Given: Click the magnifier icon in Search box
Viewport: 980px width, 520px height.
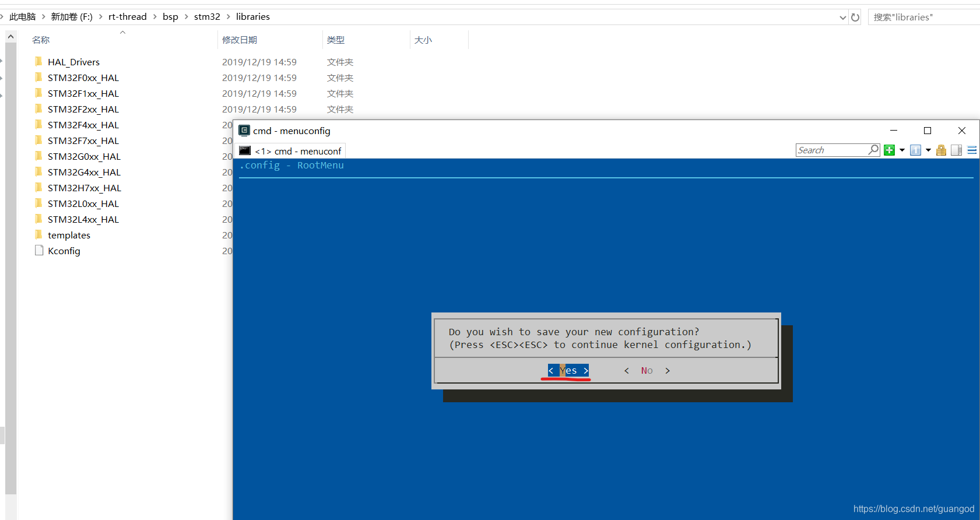Looking at the screenshot, I should [873, 150].
